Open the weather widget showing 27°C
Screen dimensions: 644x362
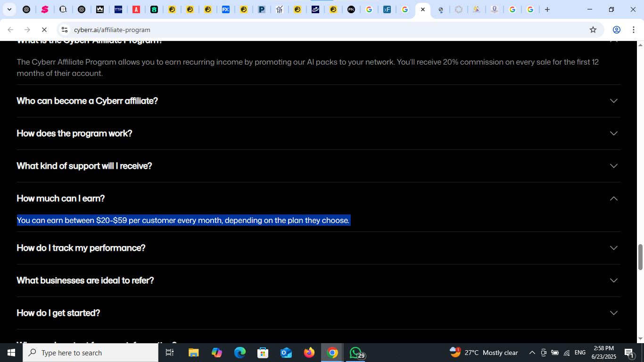click(x=484, y=353)
